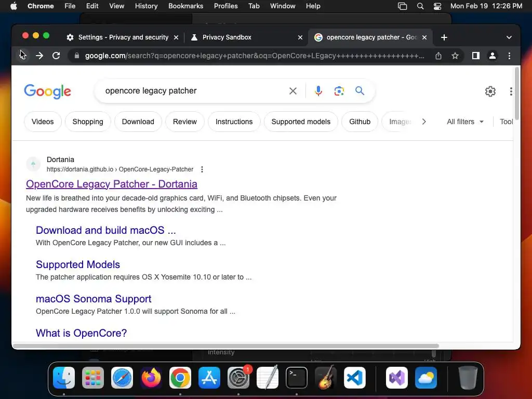Viewport: 532px width, 399px height.
Task: Open a new tab with plus button
Action: point(444,37)
